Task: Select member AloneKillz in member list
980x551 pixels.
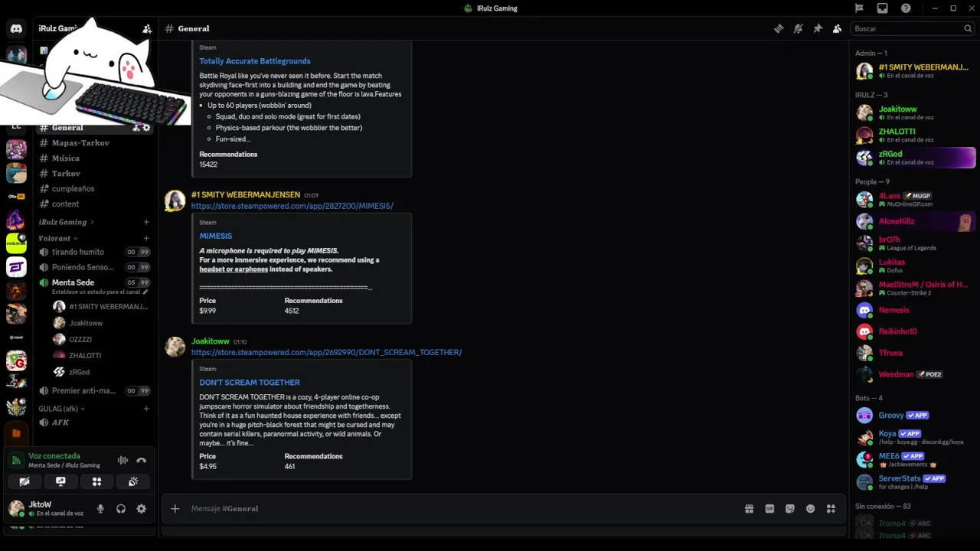Action: pyautogui.click(x=914, y=221)
